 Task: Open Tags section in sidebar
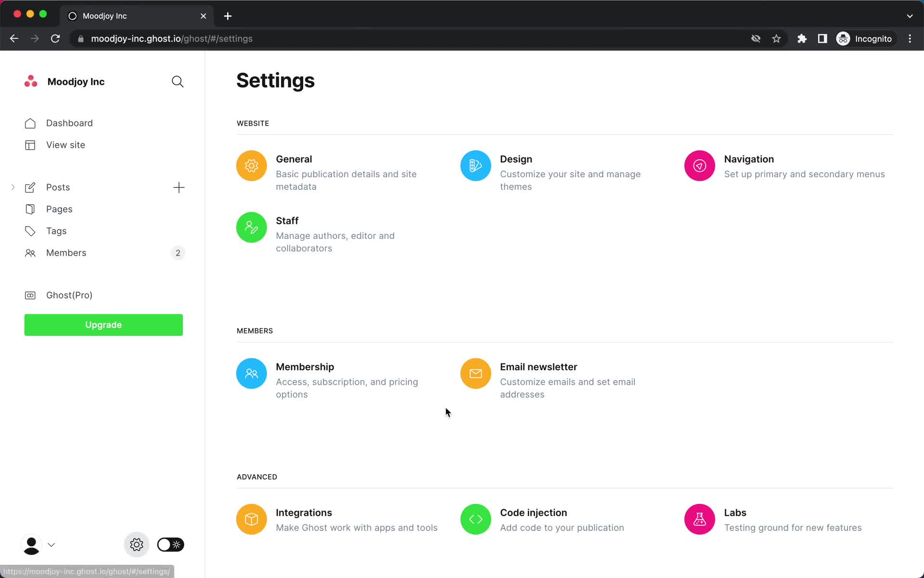[56, 231]
